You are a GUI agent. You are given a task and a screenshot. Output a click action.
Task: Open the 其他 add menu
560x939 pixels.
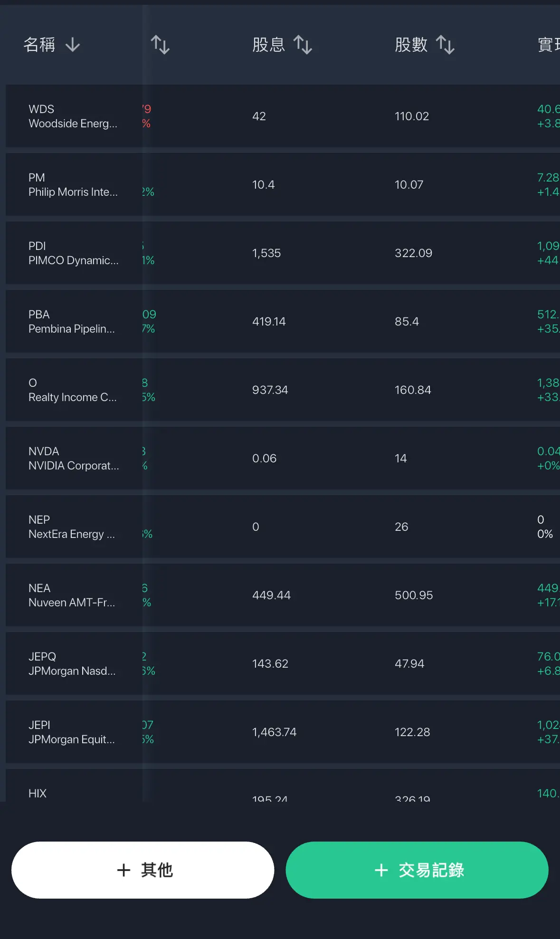point(142,870)
